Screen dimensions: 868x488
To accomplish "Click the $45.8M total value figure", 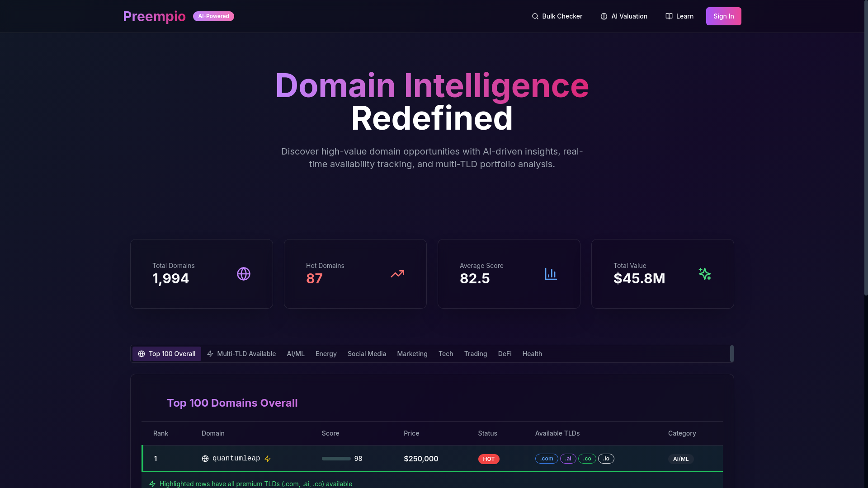I will (x=639, y=279).
